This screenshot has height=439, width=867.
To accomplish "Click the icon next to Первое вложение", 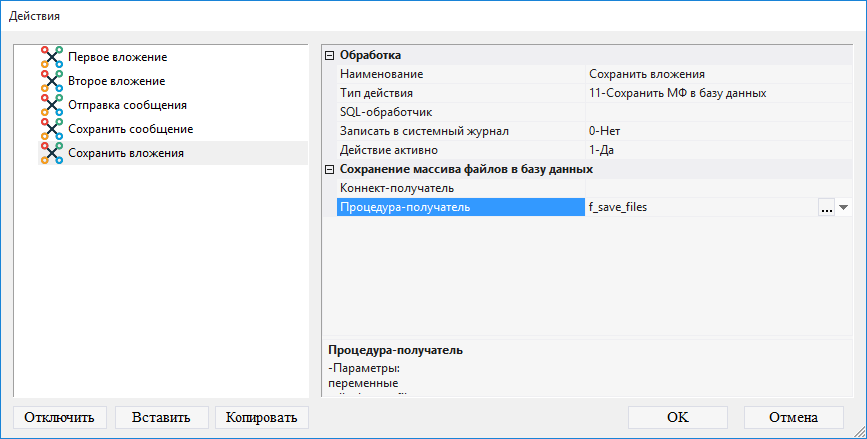I will tap(51, 58).
